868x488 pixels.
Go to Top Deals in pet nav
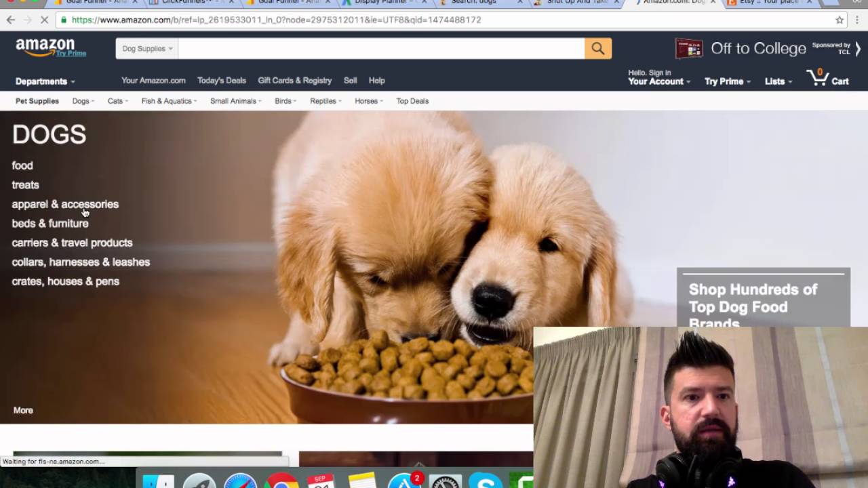[x=412, y=101]
